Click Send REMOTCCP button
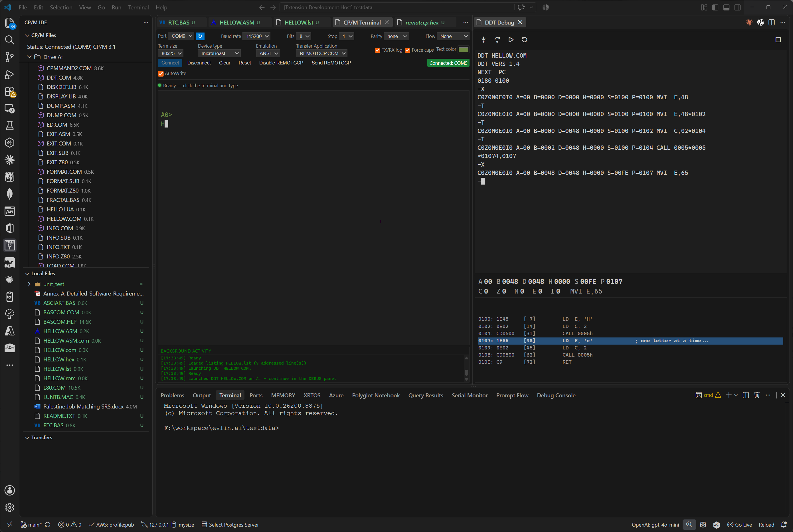 coord(331,63)
